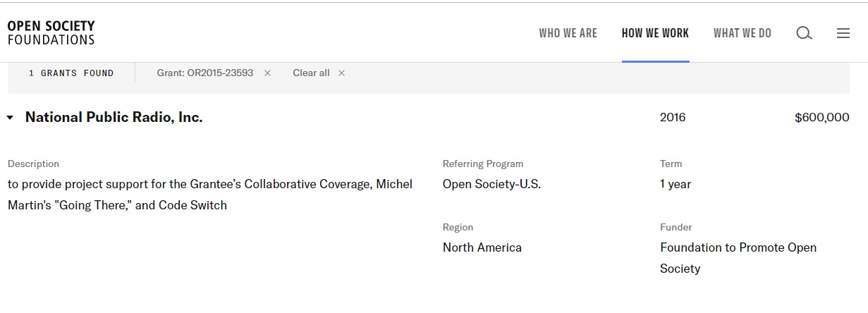Click the grant year 2016
Image resolution: width=868 pixels, height=313 pixels.
point(673,118)
